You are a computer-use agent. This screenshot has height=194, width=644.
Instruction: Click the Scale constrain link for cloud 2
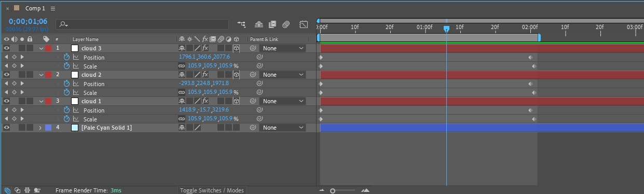point(182,92)
